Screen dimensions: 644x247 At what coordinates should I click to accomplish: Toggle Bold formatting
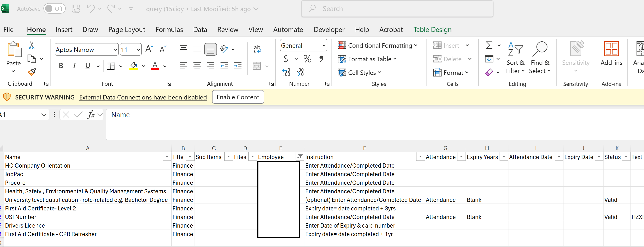[61, 66]
